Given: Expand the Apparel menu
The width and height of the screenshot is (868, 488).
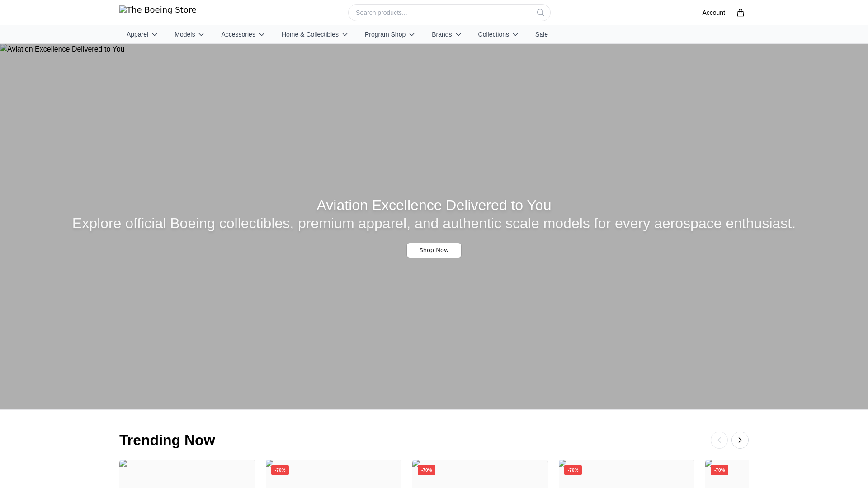Looking at the screenshot, I should click(142, 34).
